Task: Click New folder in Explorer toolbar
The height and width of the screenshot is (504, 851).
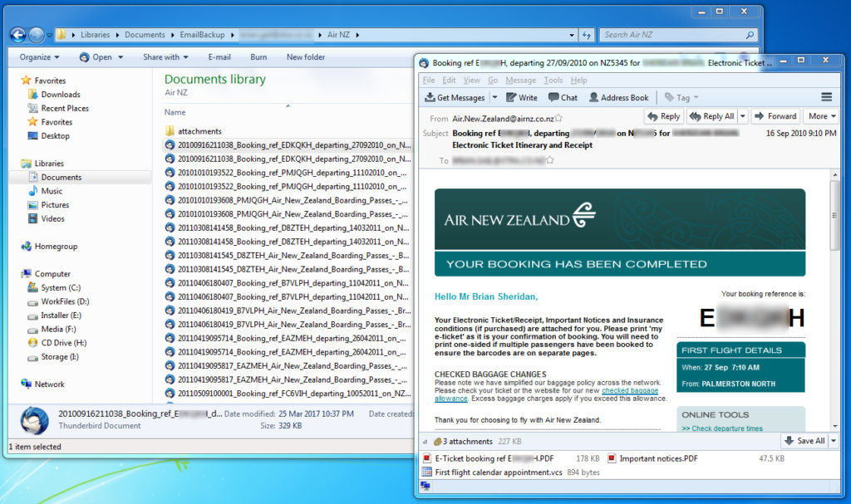Action: pos(306,57)
